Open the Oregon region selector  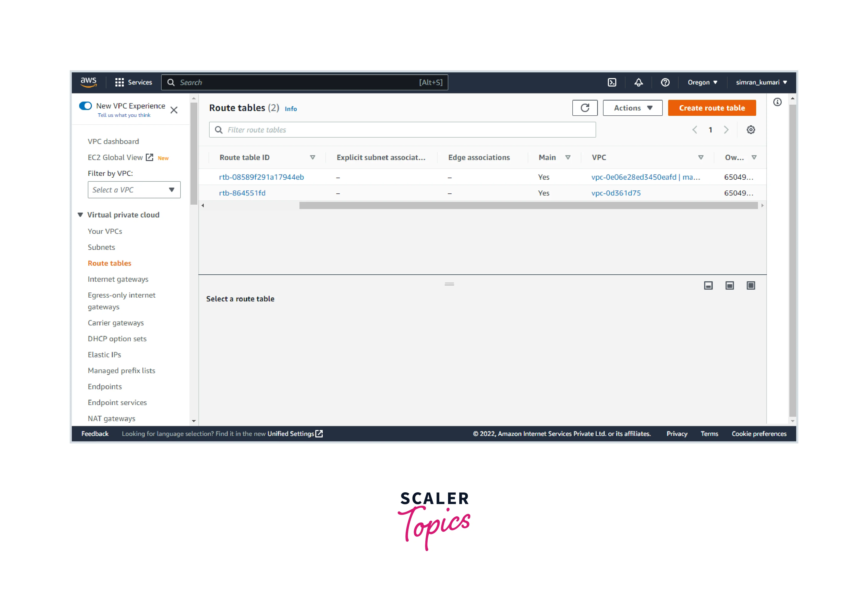click(702, 82)
